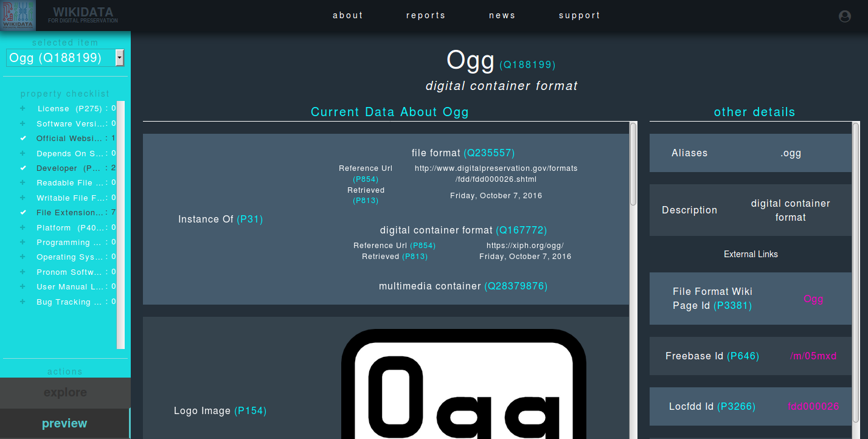
Task: Click the Current Data panel scrollbar
Action: click(x=633, y=164)
